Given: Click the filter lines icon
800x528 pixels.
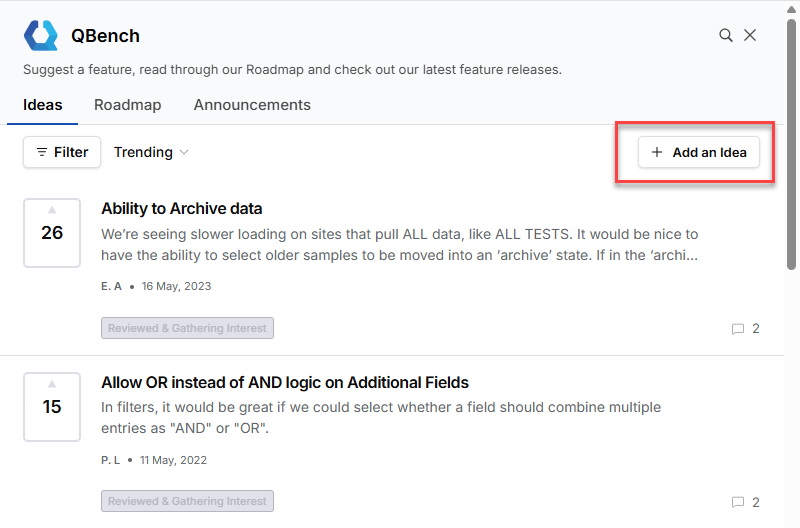Looking at the screenshot, I should [x=41, y=152].
